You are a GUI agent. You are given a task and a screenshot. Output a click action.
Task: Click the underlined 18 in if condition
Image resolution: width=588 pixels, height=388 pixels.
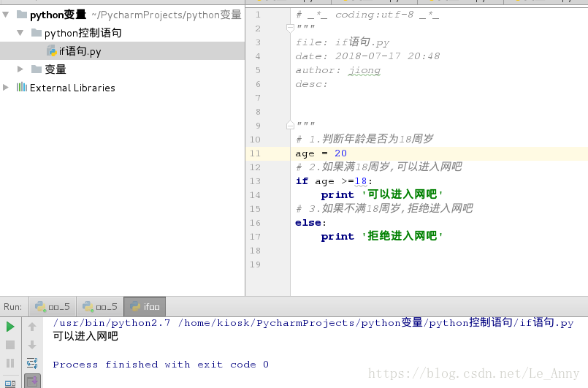point(361,181)
